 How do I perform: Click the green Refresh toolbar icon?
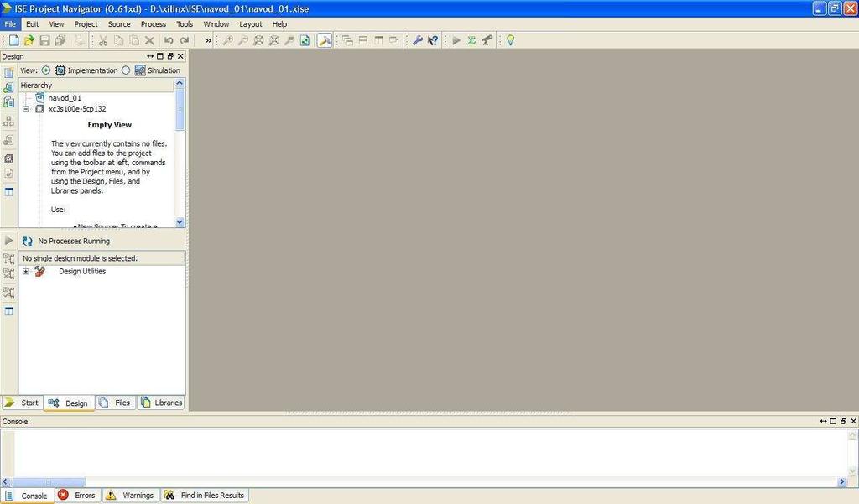click(305, 40)
